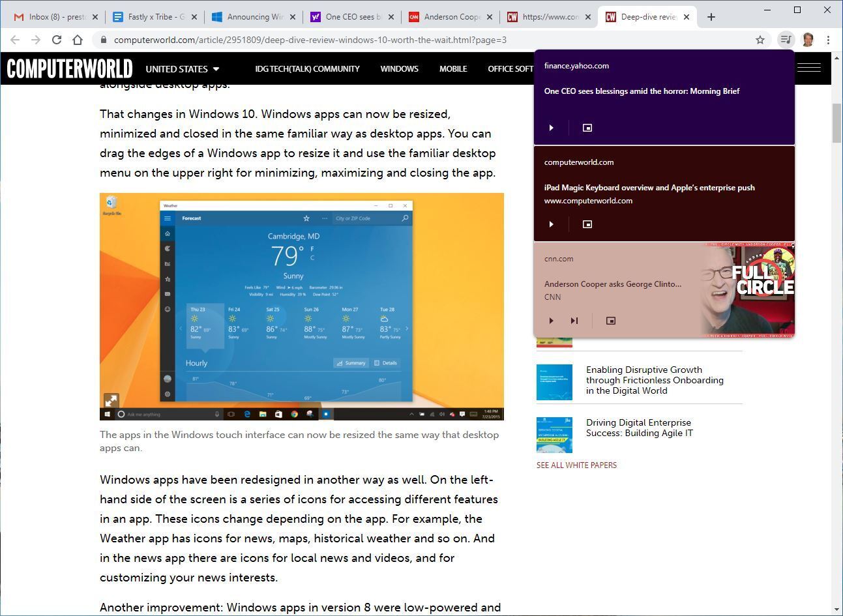The width and height of the screenshot is (843, 616).
Task: Click the Computerworld logo
Action: (70, 68)
